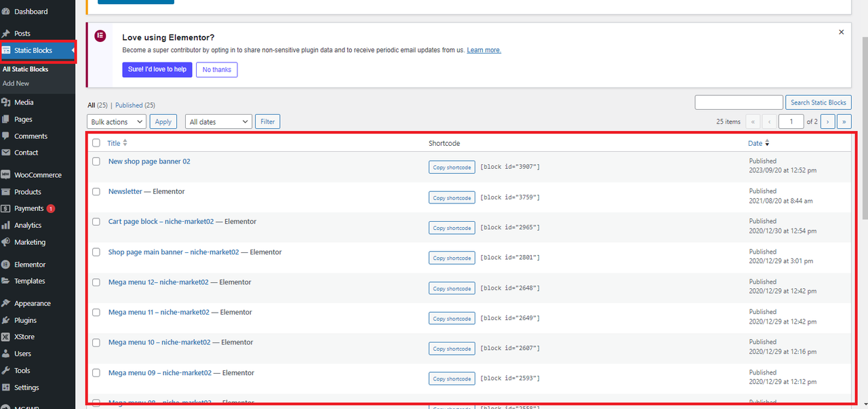
Task: Click the block id="2801" shortcode text
Action: tap(510, 257)
